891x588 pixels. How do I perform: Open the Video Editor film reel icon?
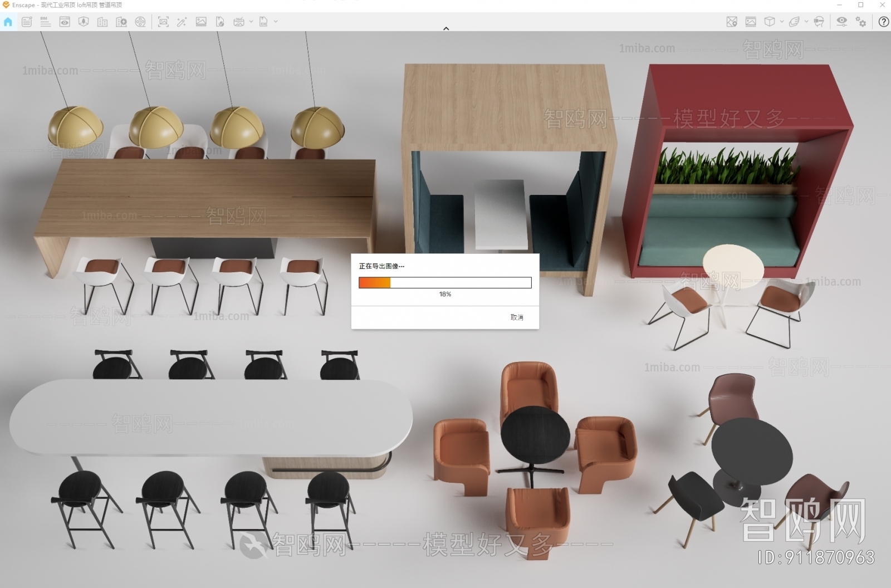(x=140, y=22)
